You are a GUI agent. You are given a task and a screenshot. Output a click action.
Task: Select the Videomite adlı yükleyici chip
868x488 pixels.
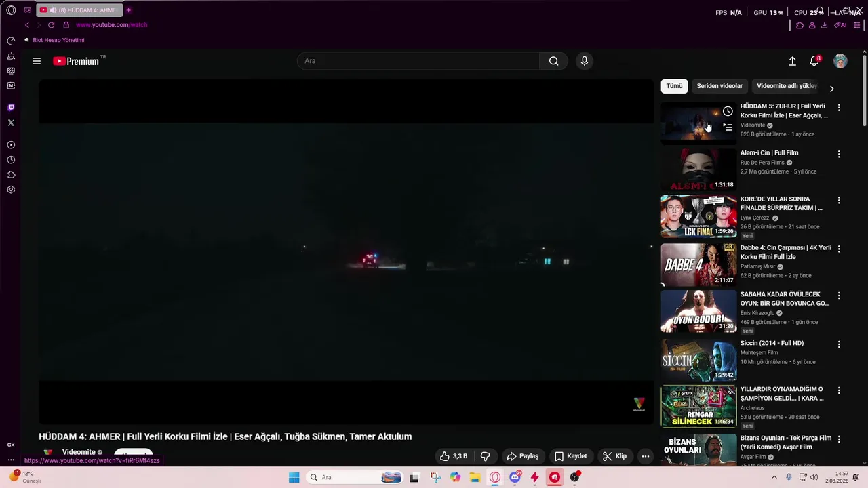[x=787, y=86]
